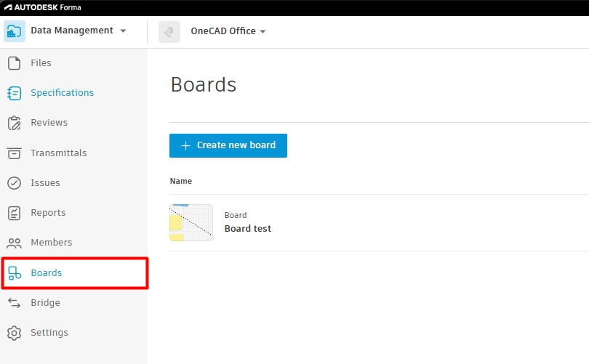Screen dimensions: 589x364
Task: Click the plus icon on Create new board
Action: point(185,145)
